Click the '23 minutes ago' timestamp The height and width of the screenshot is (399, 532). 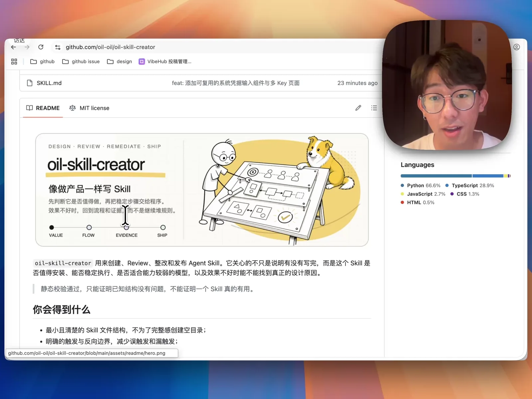pyautogui.click(x=357, y=83)
